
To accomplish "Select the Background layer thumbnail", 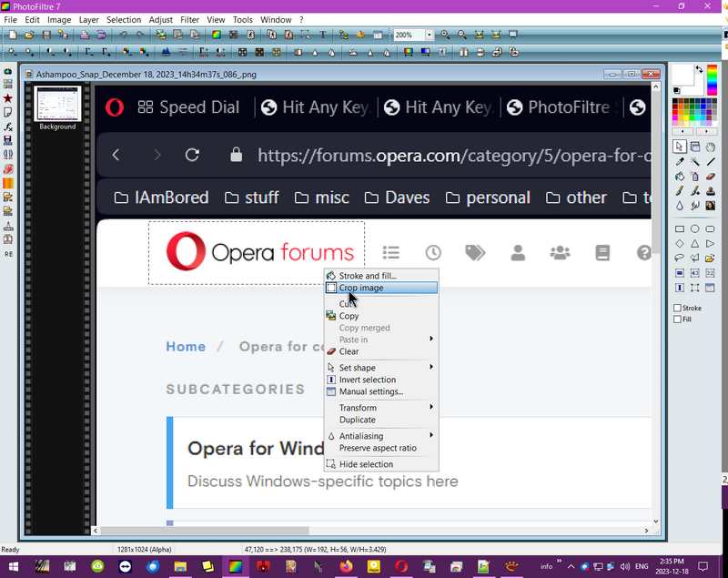I will coord(57,104).
